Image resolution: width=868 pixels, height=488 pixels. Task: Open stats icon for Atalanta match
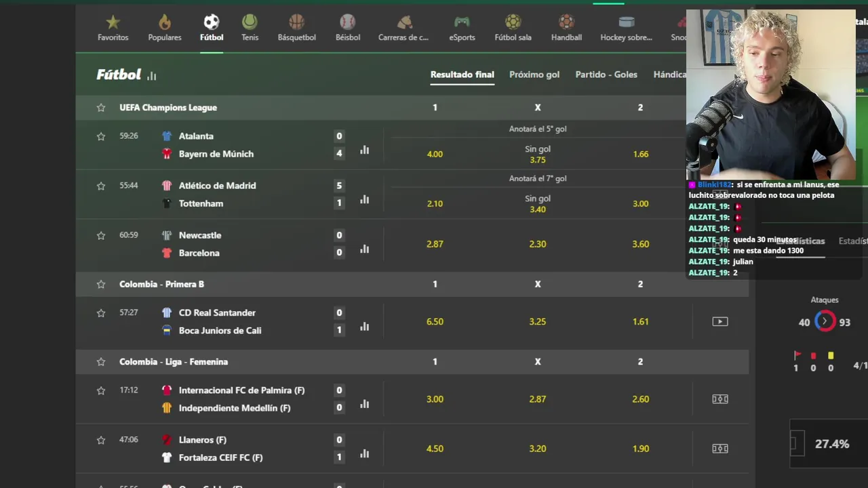tap(365, 150)
